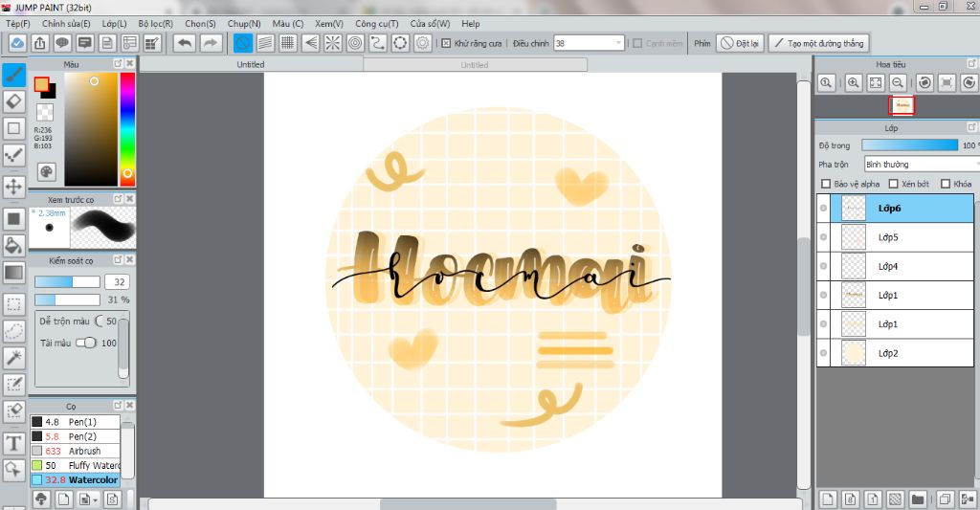Select Lớp5 layer row
The height and width of the screenshot is (510, 980).
tap(895, 237)
